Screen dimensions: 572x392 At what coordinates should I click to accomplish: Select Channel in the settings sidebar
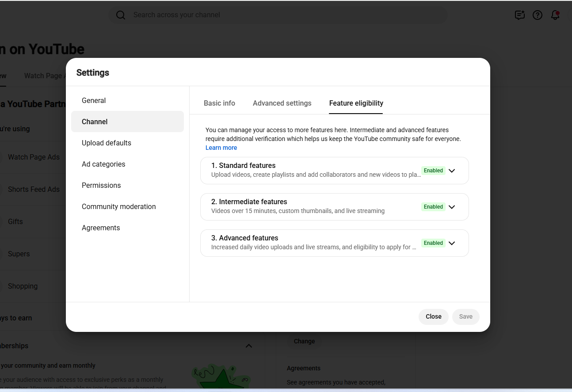127,122
